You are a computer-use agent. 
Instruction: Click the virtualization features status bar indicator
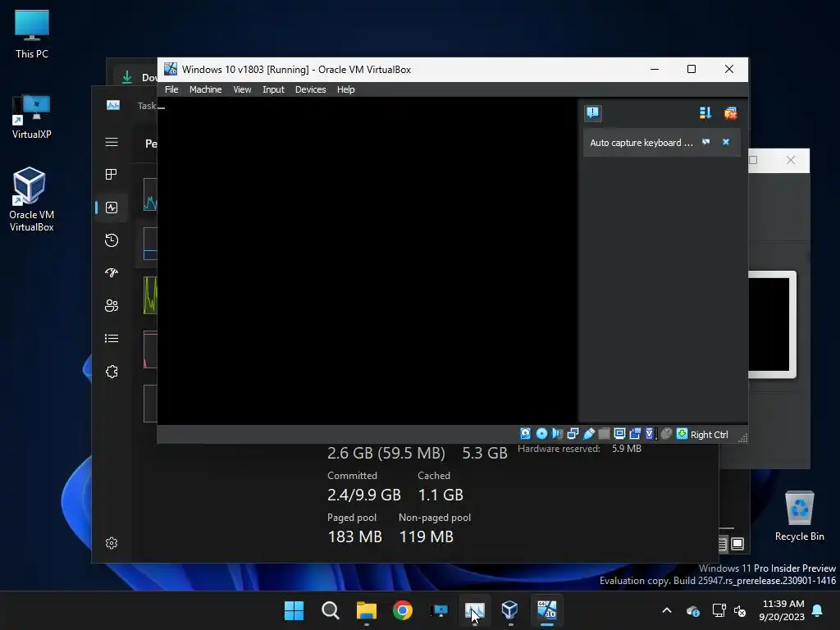click(651, 434)
